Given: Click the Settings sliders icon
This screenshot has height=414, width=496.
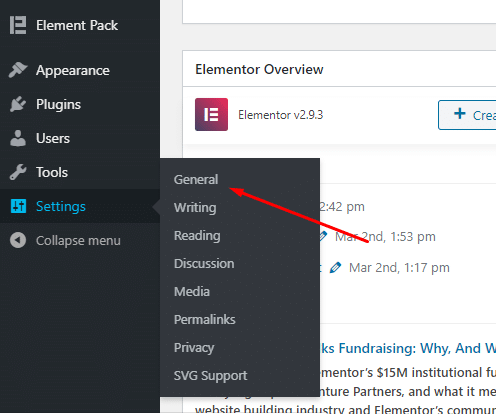Looking at the screenshot, I should pyautogui.click(x=18, y=206).
